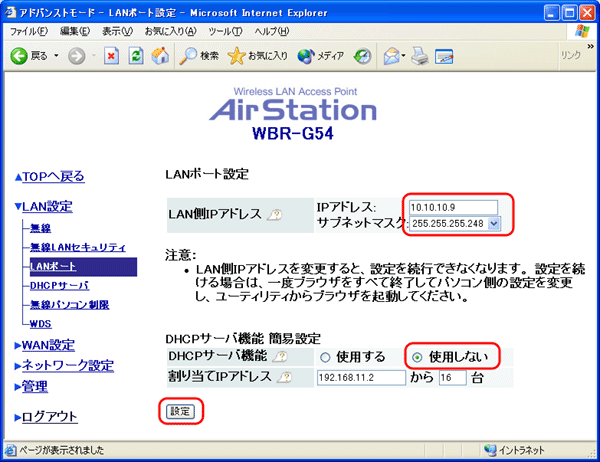The image size is (600, 462).
Task: Open the Media (メディア) toolbar button
Action: 321,56
